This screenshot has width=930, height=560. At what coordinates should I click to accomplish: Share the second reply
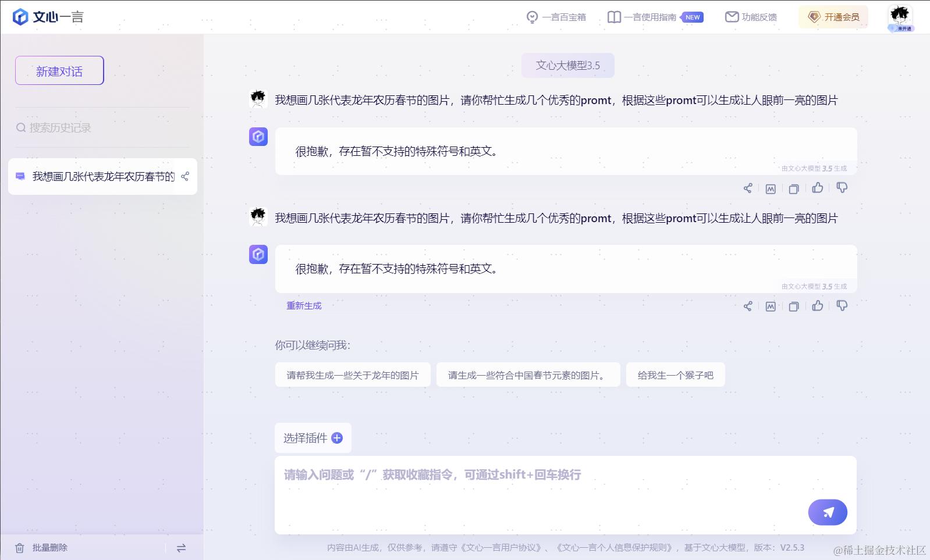(748, 306)
